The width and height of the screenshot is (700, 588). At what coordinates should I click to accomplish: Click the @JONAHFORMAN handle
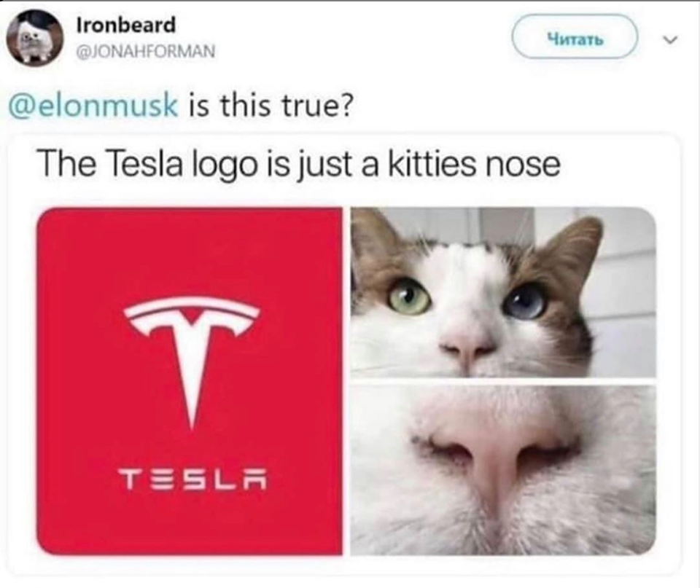(x=146, y=51)
